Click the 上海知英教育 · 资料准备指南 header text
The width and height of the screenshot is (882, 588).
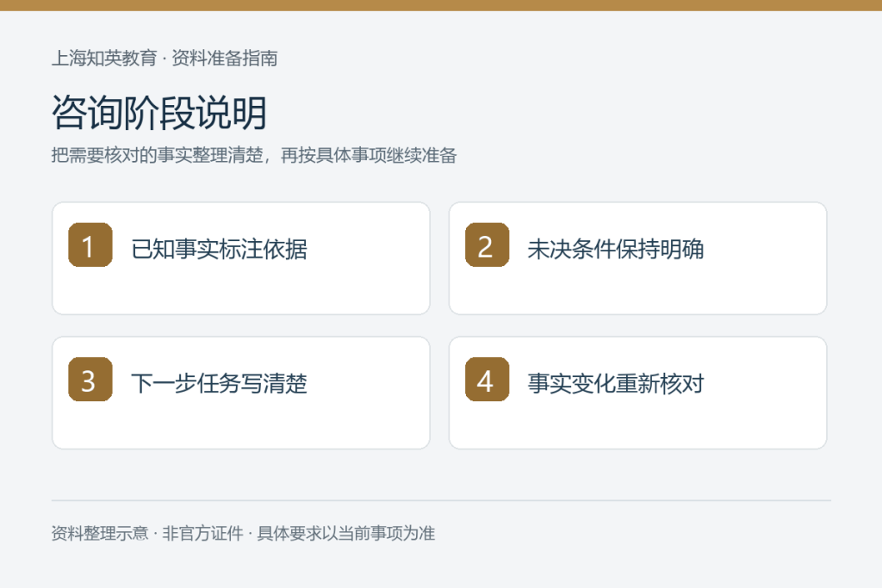point(165,58)
